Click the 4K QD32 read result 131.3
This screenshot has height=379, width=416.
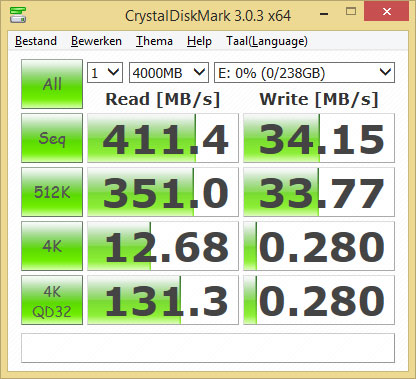click(163, 300)
